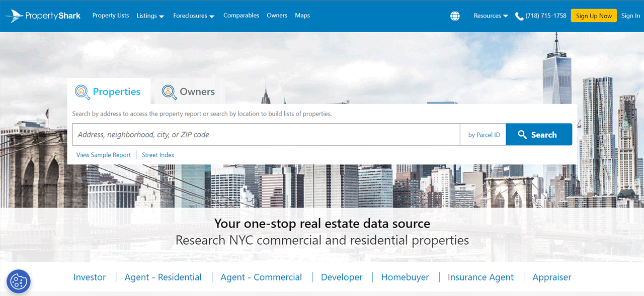Open the accessibility widget in bottom left
This screenshot has width=644, height=296.
pos(18,281)
